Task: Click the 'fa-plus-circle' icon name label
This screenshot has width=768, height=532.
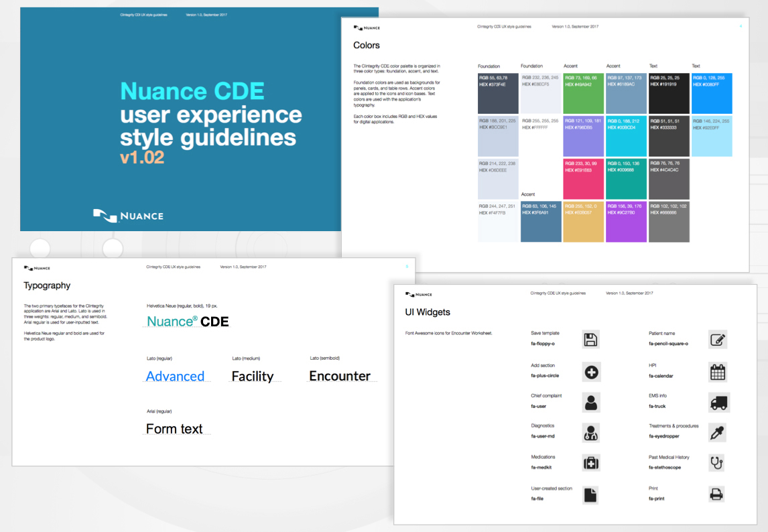Action: 545,376
